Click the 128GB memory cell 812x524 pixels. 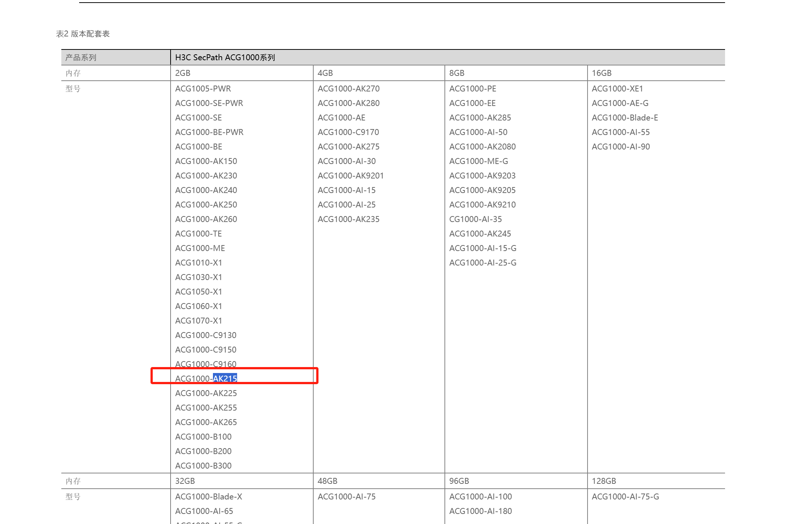click(x=604, y=481)
